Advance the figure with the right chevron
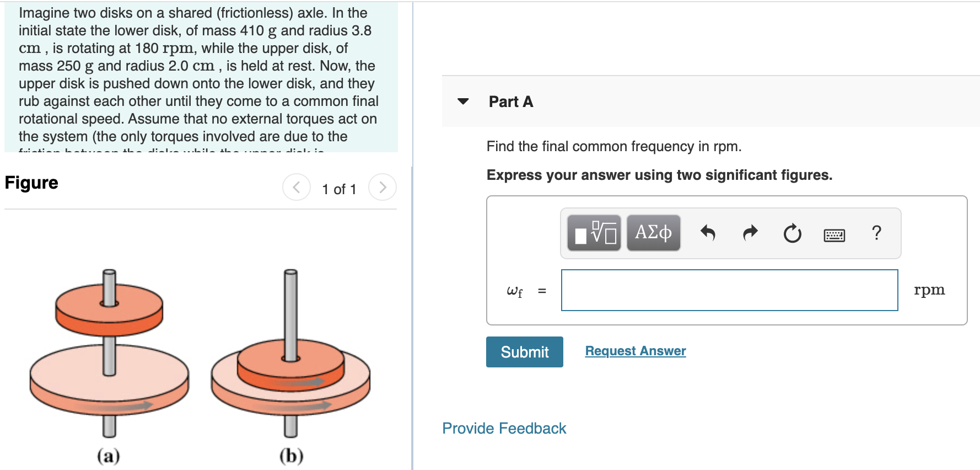The width and height of the screenshot is (980, 470). coord(383,187)
